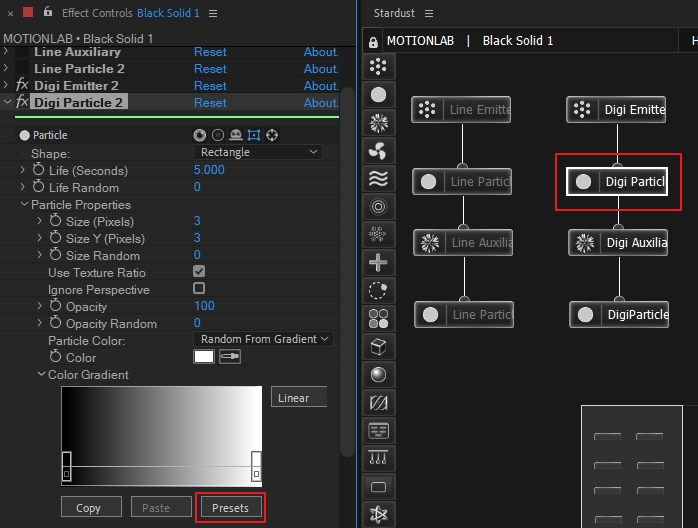The image size is (698, 528).
Task: Click the small particle cluster toolbar icon
Action: point(378,235)
